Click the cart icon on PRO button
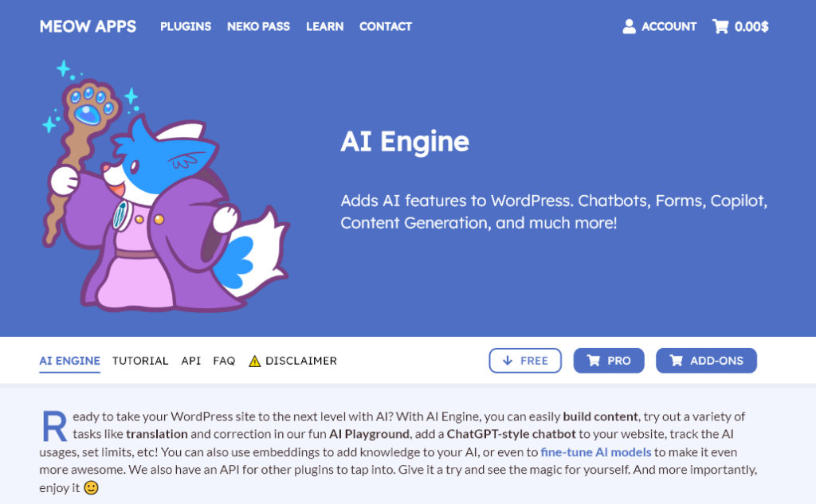This screenshot has width=816, height=504. pyautogui.click(x=593, y=361)
